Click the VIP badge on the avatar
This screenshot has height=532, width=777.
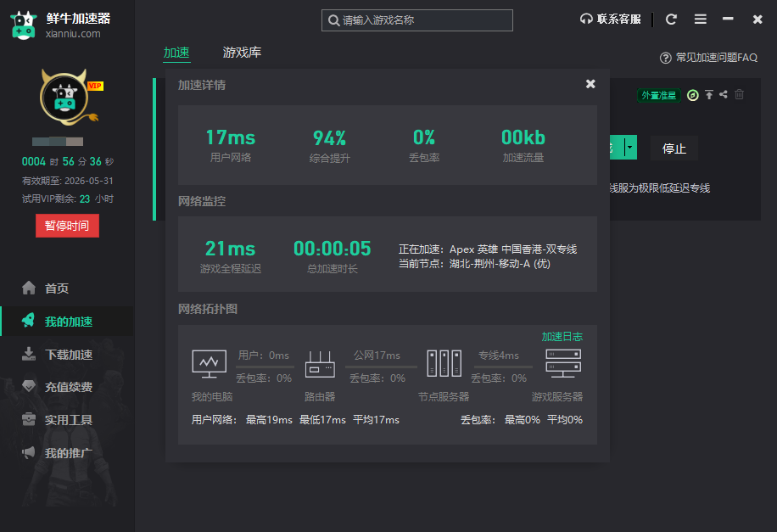click(95, 86)
